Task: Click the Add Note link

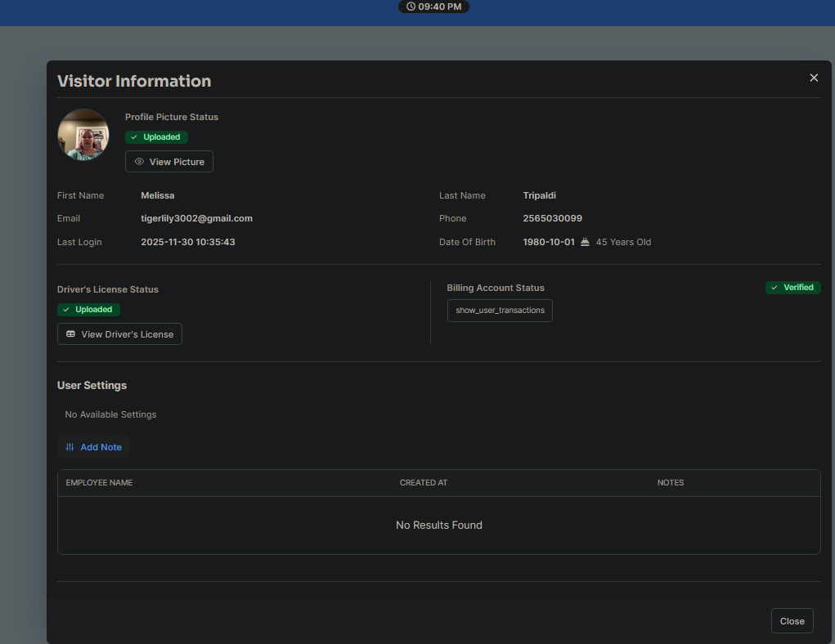Action: 101,447
